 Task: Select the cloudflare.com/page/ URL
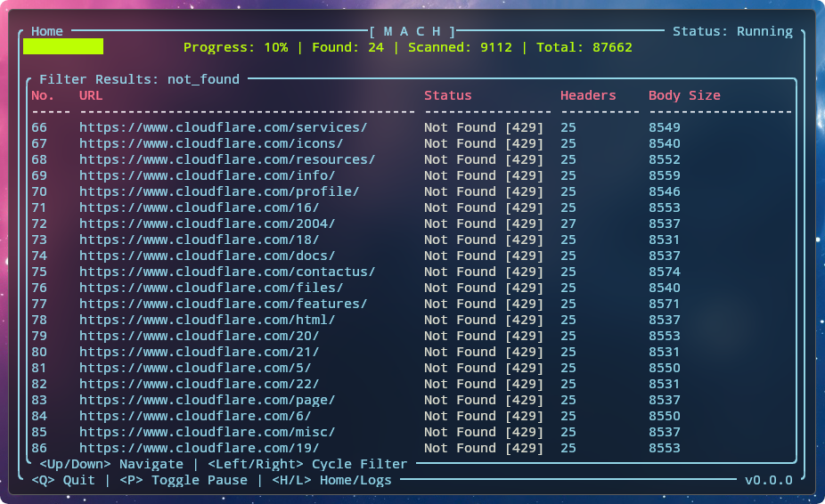pos(208,401)
